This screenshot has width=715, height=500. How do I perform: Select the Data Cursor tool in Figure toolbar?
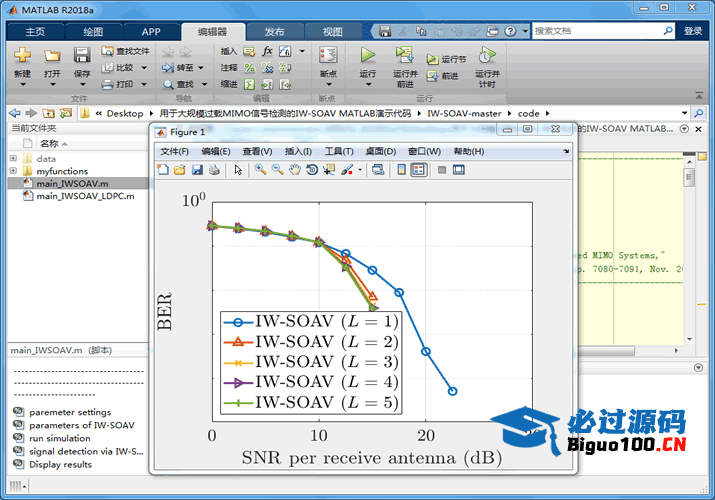329,170
